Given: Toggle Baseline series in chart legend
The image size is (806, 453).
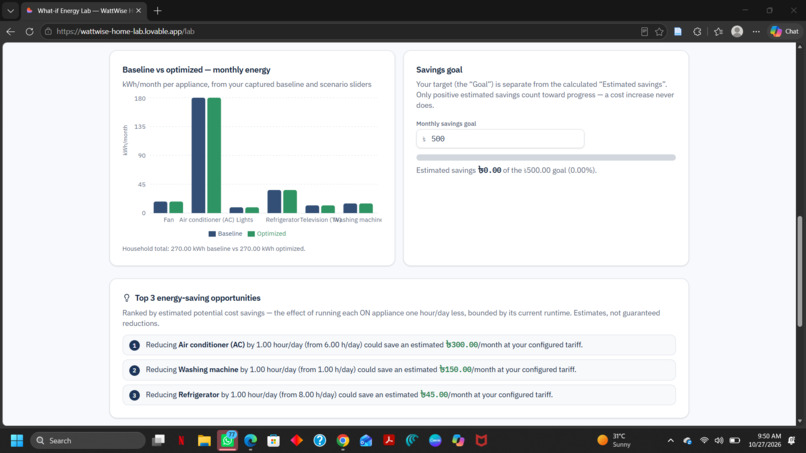Looking at the screenshot, I should (x=225, y=233).
